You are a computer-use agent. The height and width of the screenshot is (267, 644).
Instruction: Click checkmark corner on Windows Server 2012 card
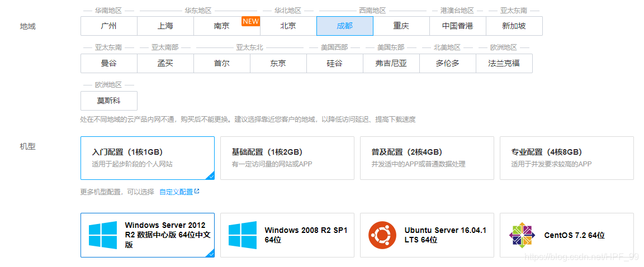211,254
